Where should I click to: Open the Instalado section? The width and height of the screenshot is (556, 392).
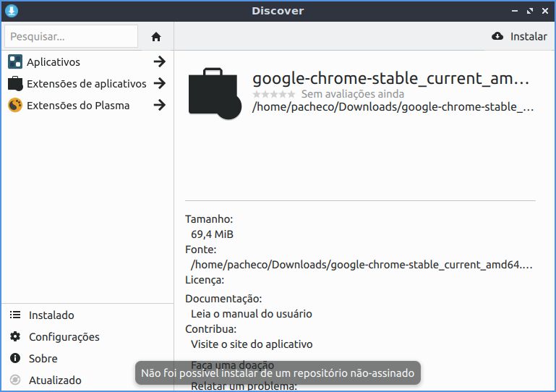click(87, 315)
